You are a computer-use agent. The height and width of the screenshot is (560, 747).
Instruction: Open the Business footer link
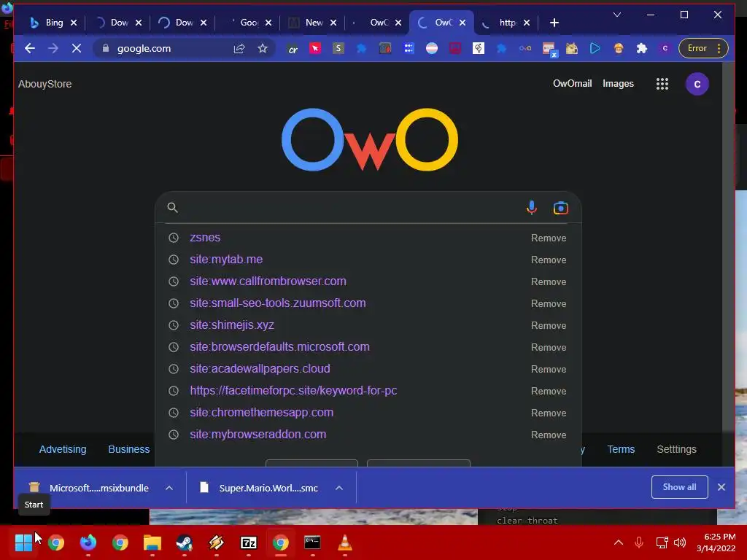pyautogui.click(x=128, y=449)
